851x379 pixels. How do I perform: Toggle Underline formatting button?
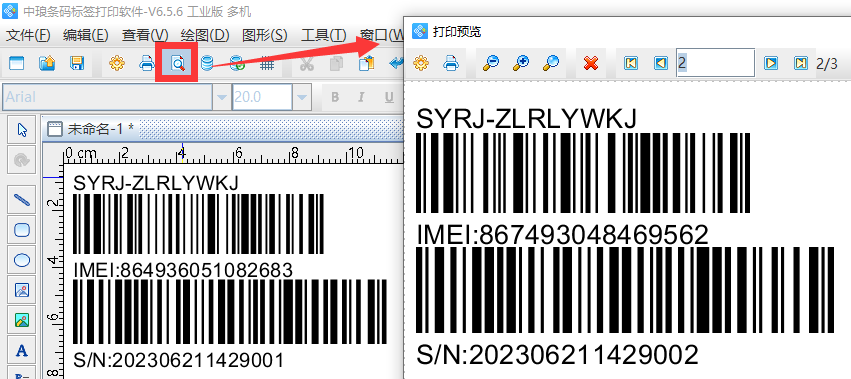pos(389,98)
